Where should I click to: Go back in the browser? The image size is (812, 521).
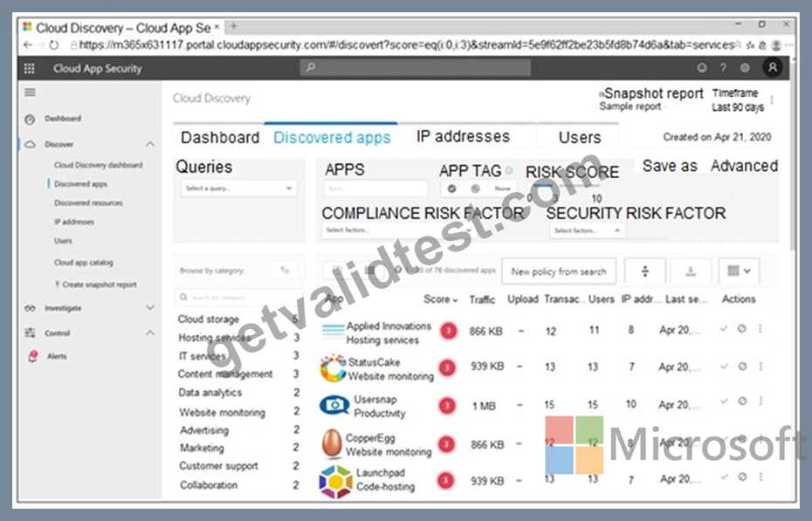tap(28, 45)
